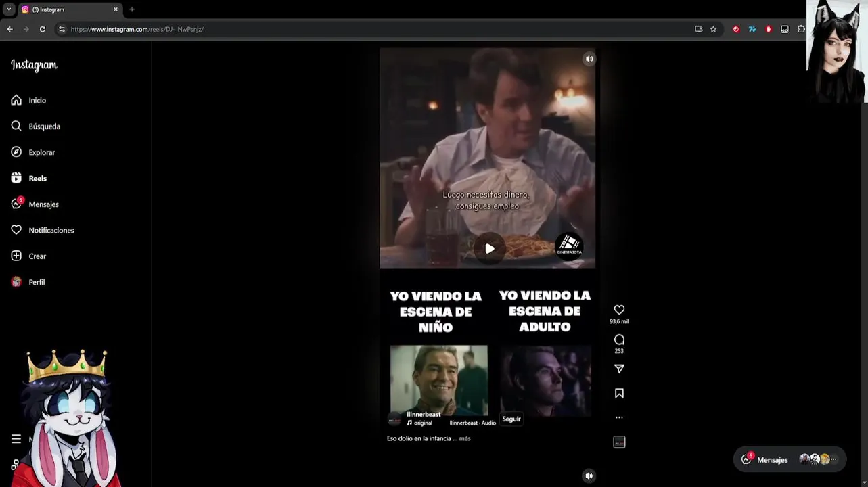
Task: Like the reel with the heart icon
Action: (619, 310)
